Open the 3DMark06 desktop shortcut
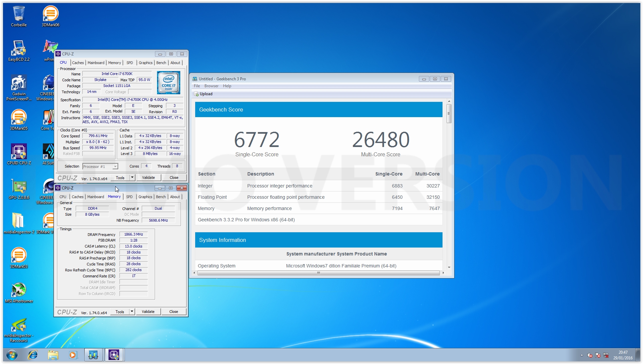 [x=50, y=17]
